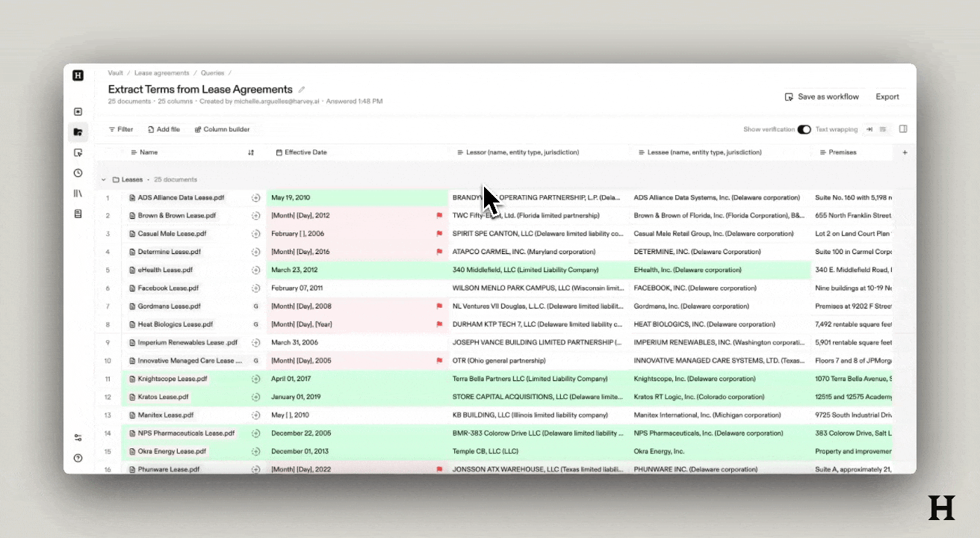Click status circle icon for Okra Energy Lease
The height and width of the screenshot is (538, 980).
255,451
